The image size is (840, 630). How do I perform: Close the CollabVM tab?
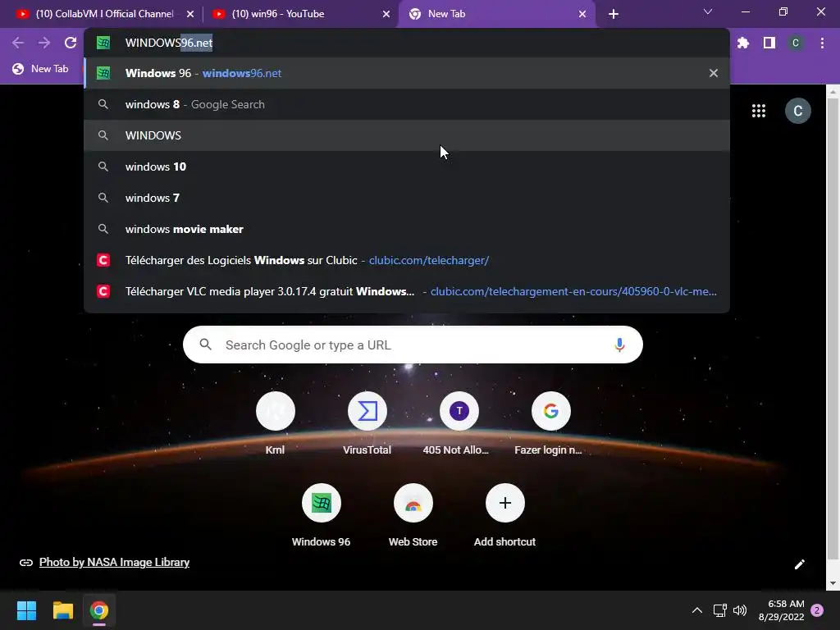pyautogui.click(x=190, y=15)
